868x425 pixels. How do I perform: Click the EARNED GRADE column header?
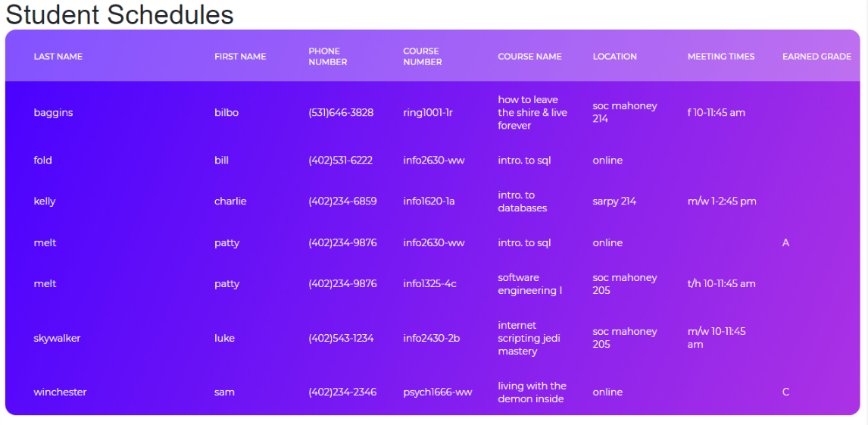click(x=816, y=57)
